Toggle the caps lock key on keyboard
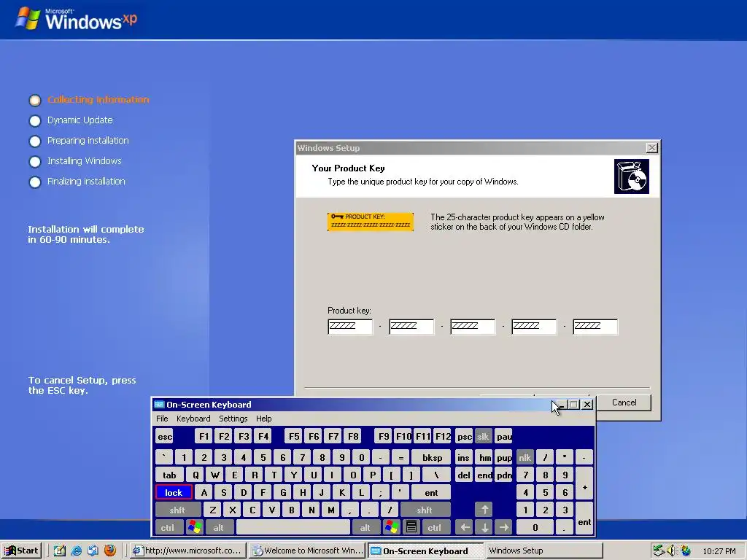The width and height of the screenshot is (747, 560). pos(174,492)
